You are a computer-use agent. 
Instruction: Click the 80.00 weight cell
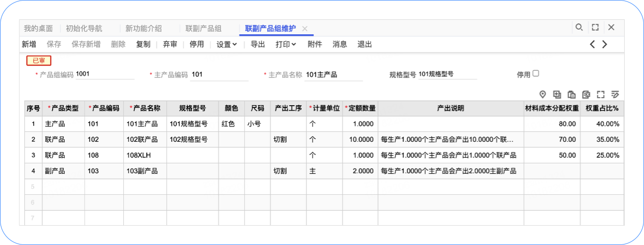[552, 124]
